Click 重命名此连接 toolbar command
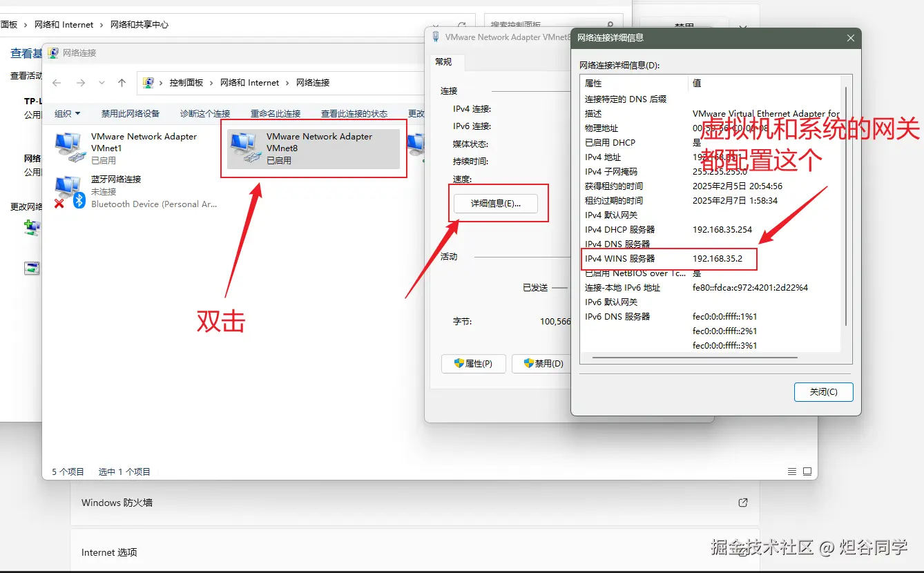This screenshot has width=924, height=573. 276,114
